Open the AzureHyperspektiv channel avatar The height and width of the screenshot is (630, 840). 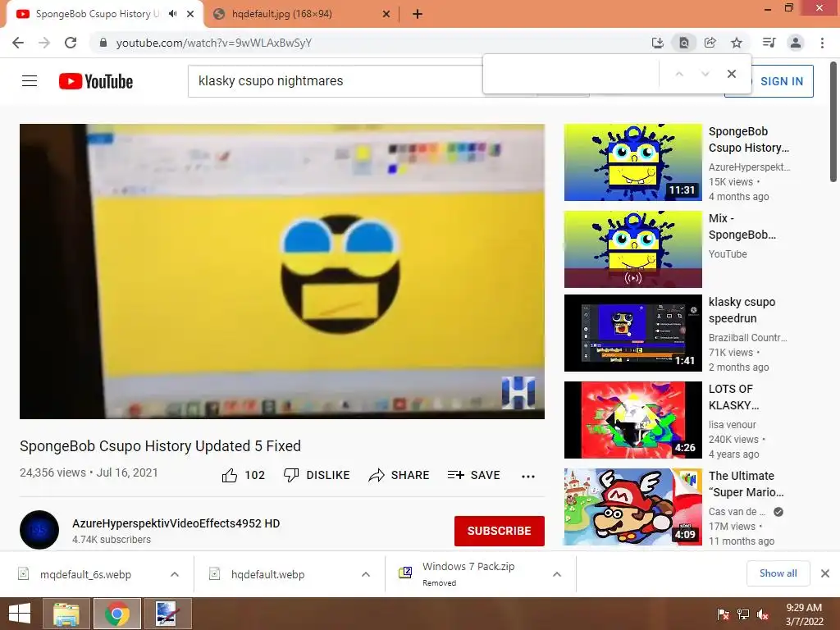tap(39, 530)
